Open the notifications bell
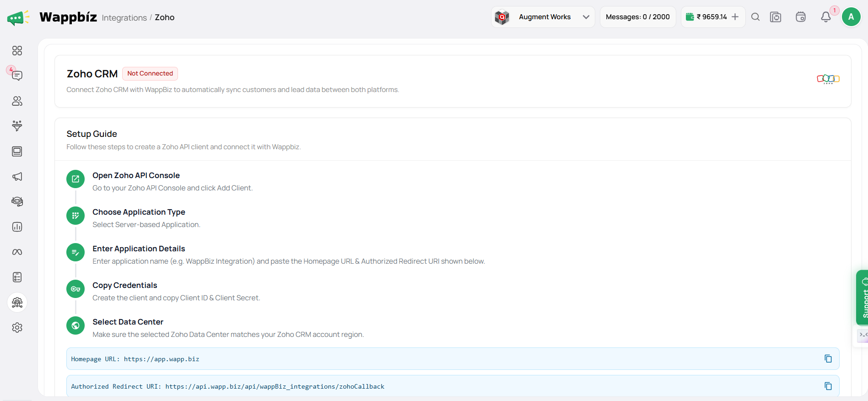Screen dimensions: 868x401 (826, 17)
